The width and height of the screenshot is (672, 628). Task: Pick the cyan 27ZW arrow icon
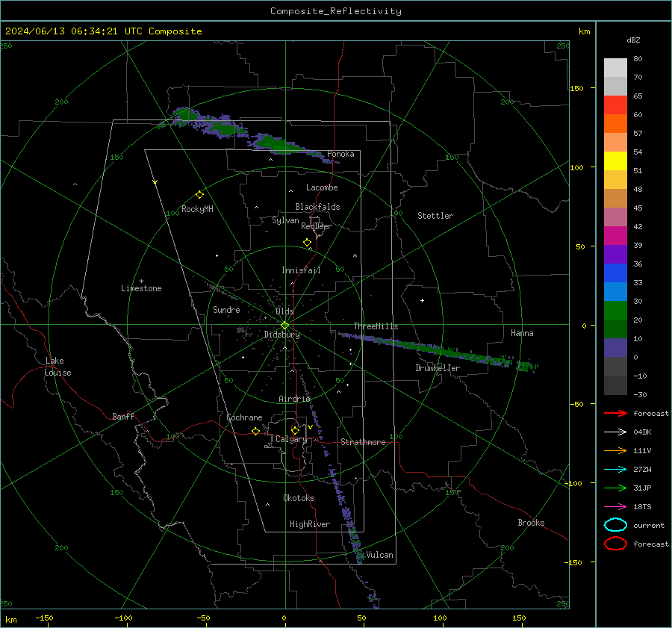pos(615,470)
